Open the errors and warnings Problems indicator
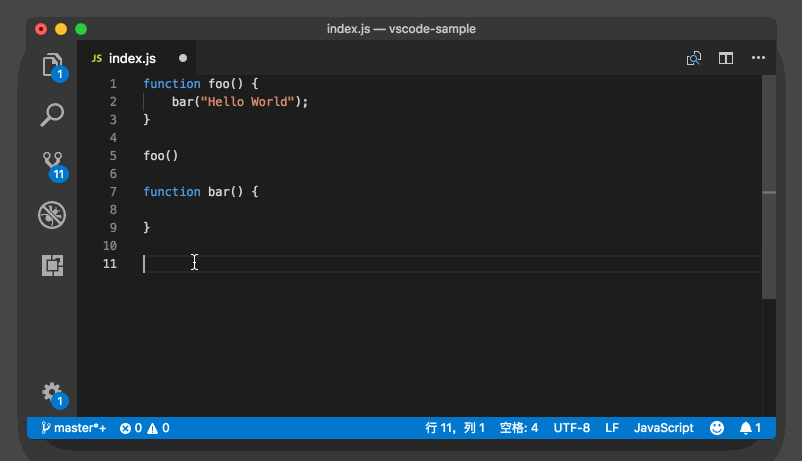Image resolution: width=802 pixels, height=461 pixels. click(x=144, y=428)
